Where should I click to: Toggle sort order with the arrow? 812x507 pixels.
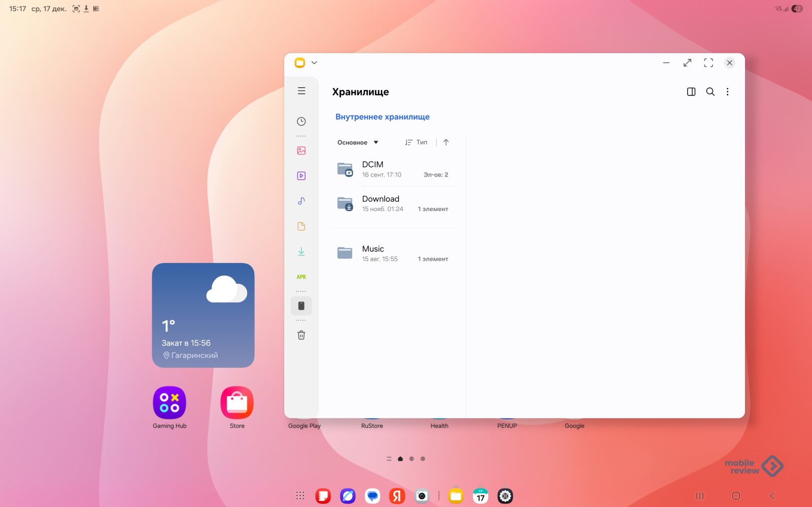tap(446, 143)
